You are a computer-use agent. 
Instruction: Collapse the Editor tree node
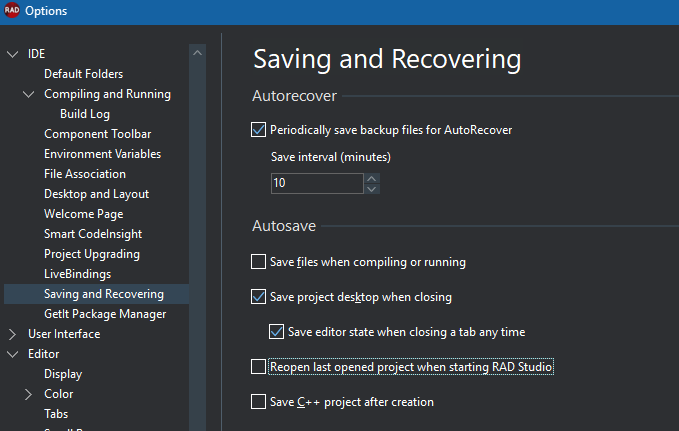(13, 354)
